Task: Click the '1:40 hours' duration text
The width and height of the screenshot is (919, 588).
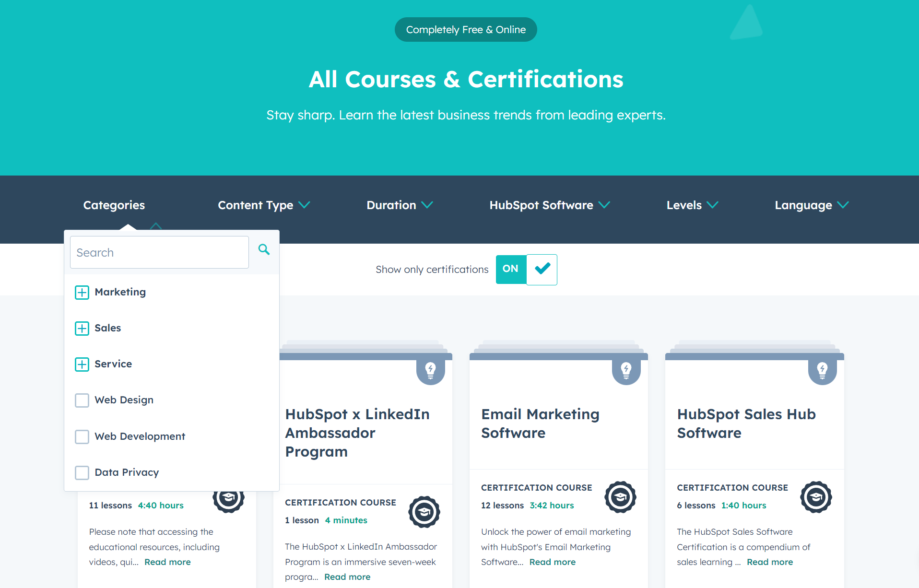Action: point(743,506)
